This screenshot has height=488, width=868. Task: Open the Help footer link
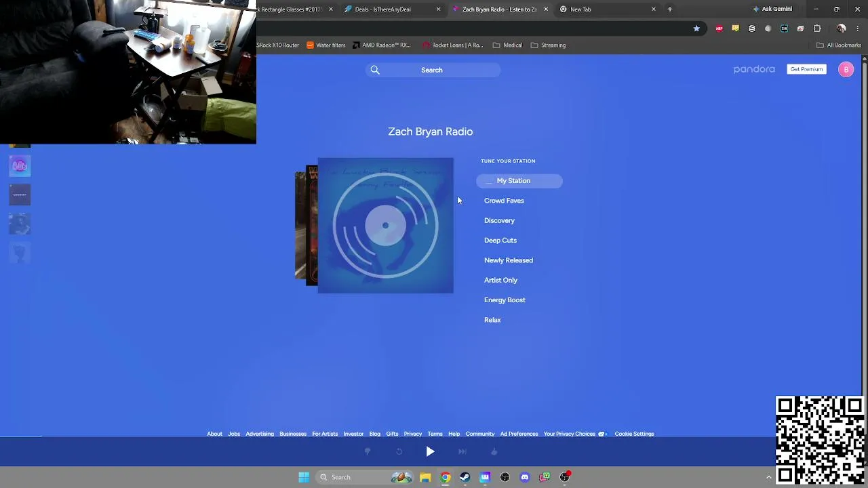click(x=454, y=434)
